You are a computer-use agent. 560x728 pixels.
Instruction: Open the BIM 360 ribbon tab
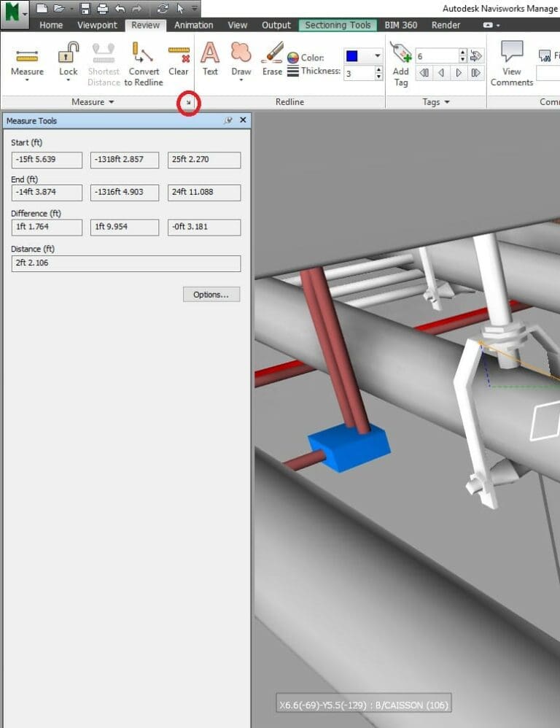401,25
